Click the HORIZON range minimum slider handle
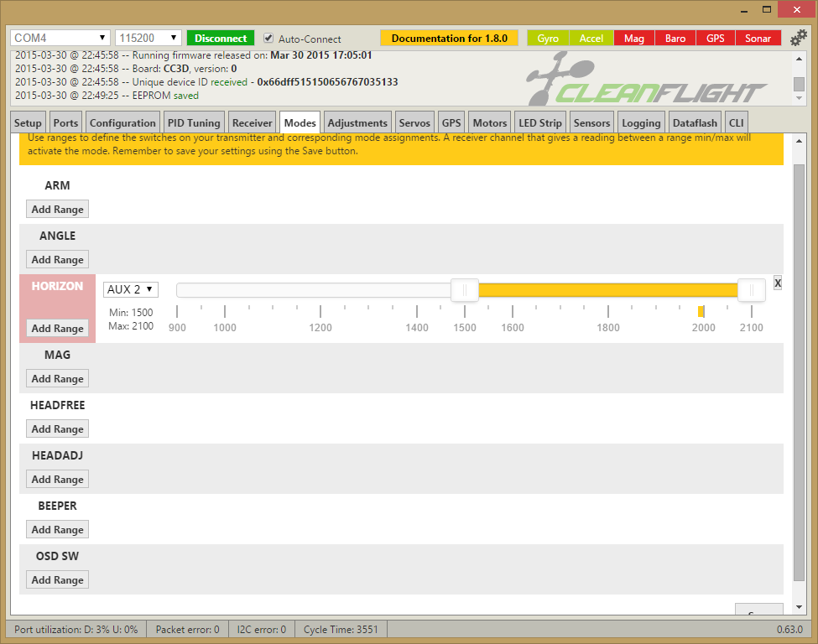Screen dimensions: 818x644 click(465, 290)
